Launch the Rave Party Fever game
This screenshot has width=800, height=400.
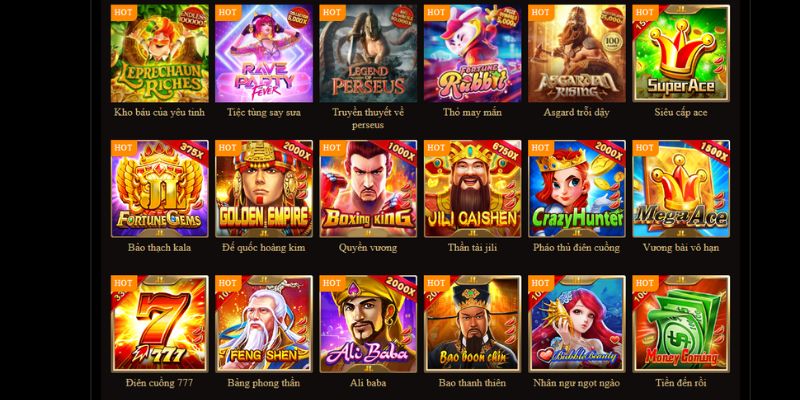[x=264, y=54]
